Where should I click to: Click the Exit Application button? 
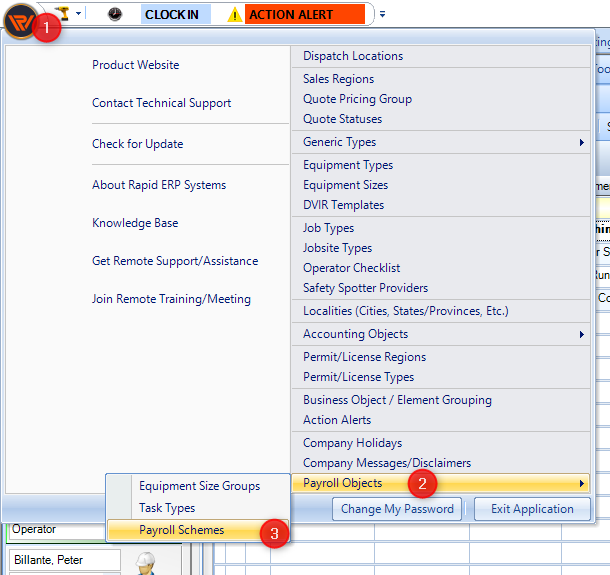coord(532,509)
